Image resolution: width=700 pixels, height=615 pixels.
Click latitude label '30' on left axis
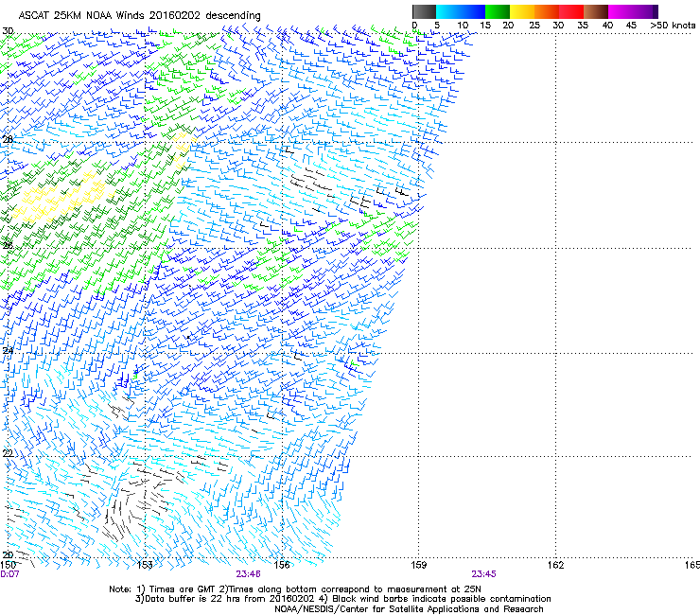click(x=8, y=31)
